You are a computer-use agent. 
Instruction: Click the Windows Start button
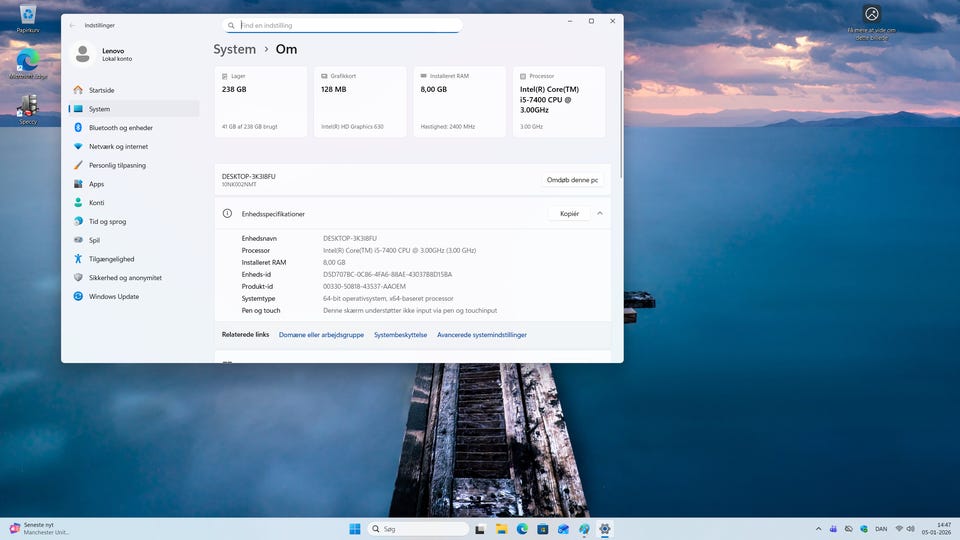[x=354, y=529]
